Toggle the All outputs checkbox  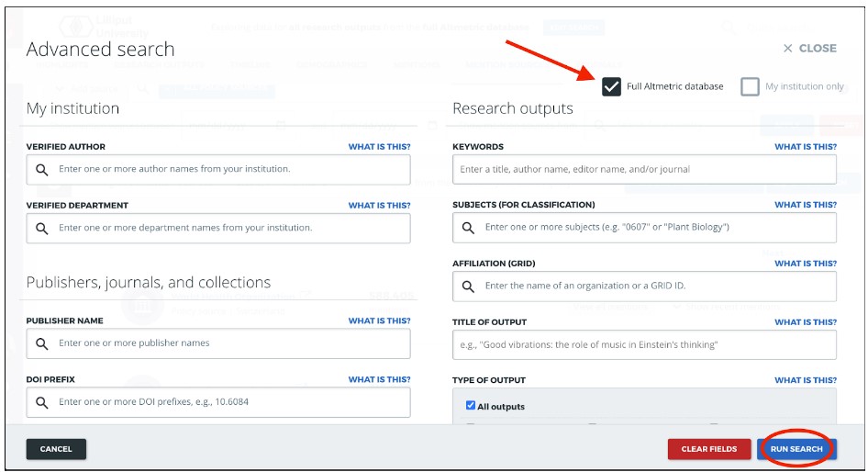(x=471, y=406)
